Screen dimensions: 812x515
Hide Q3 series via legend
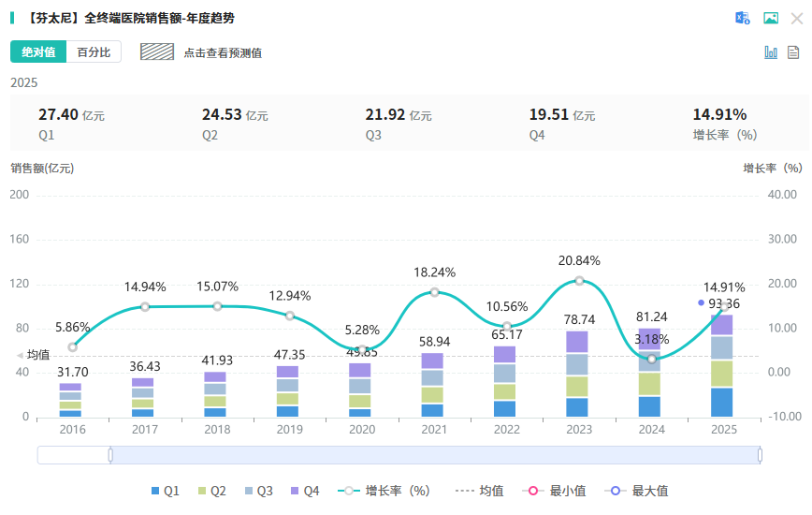(258, 491)
